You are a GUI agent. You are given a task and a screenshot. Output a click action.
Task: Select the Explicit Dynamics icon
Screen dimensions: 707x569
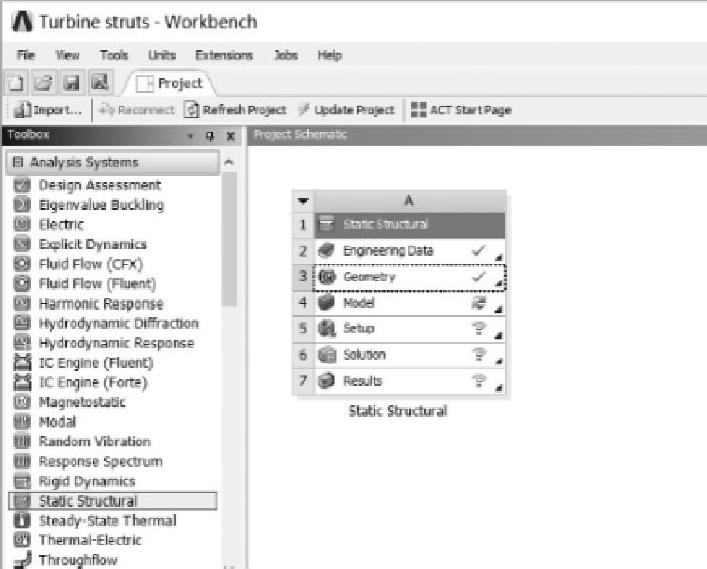point(22,244)
